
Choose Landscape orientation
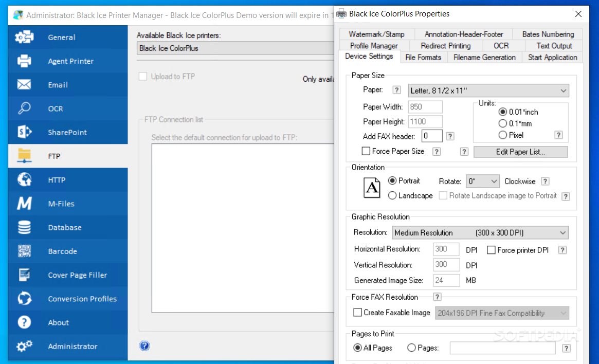tap(392, 195)
